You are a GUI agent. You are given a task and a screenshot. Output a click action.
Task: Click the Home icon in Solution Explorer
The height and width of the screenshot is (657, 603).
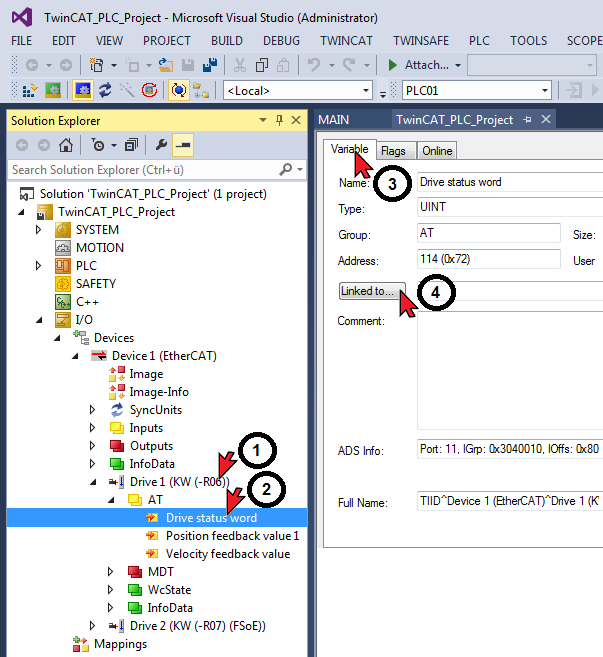pyautogui.click(x=66, y=145)
